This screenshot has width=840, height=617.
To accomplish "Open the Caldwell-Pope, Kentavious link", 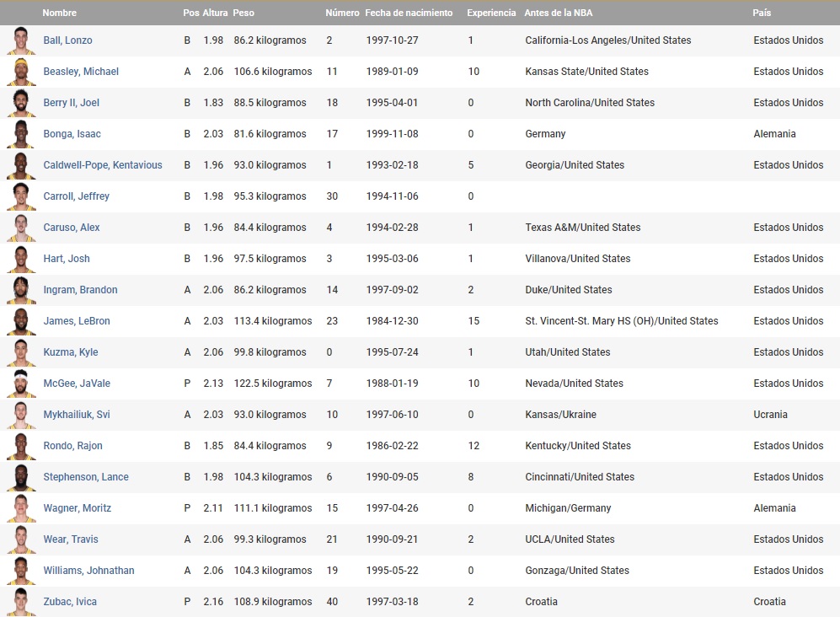I will click(103, 165).
